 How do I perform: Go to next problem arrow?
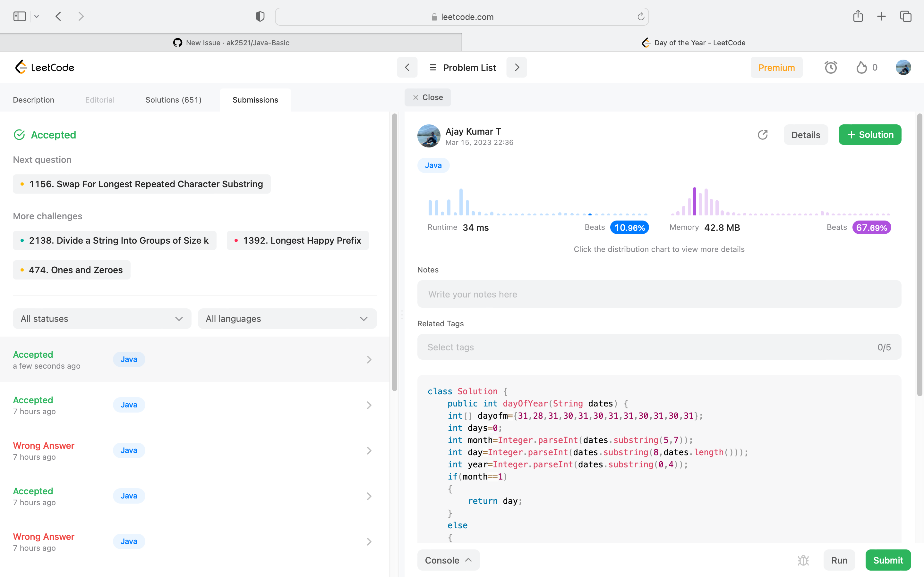point(517,68)
